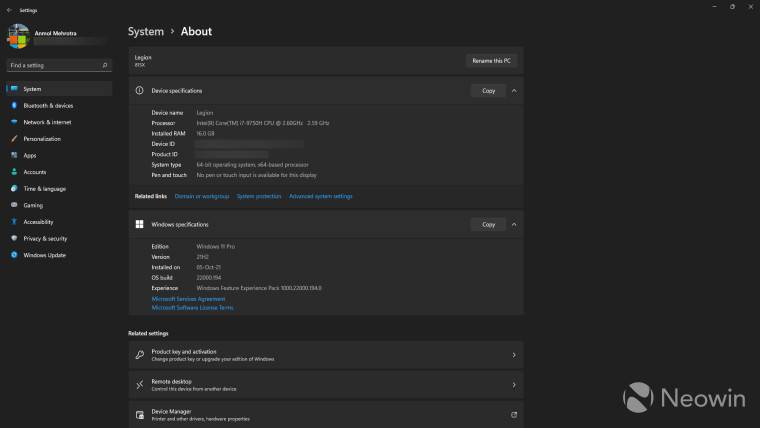The image size is (760, 428).
Task: Open Privacy & security settings
Action: click(59, 238)
